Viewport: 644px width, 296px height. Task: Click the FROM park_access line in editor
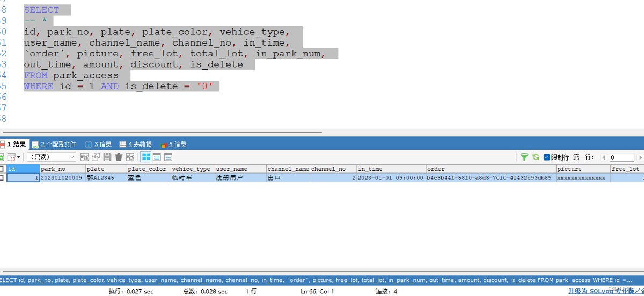click(71, 75)
